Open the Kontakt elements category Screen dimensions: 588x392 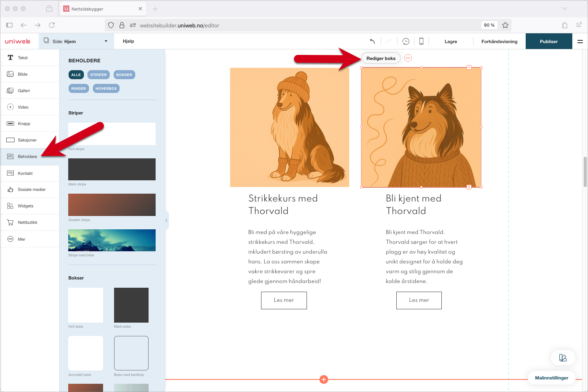tap(29, 173)
